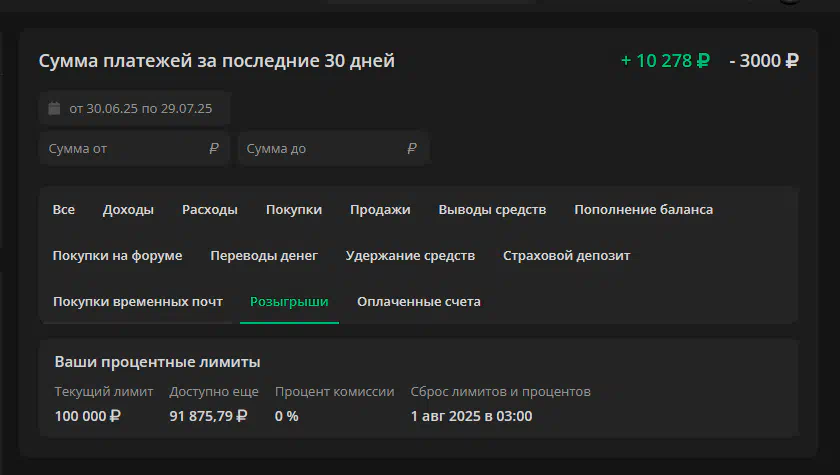Click the 'Сумма до' amount input field

[333, 148]
